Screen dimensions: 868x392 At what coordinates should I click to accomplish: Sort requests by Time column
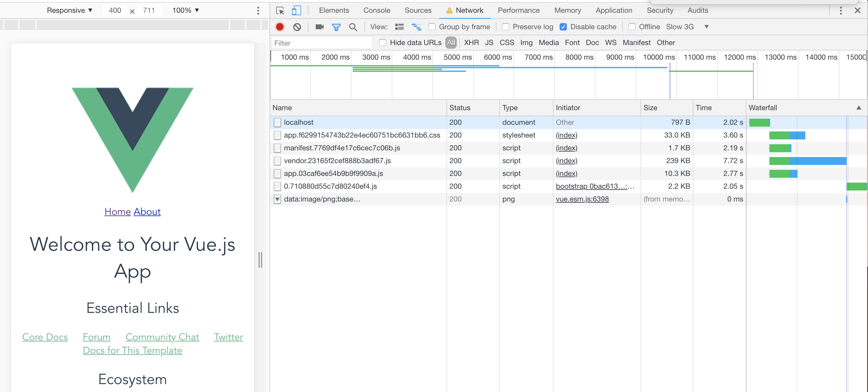click(719, 108)
